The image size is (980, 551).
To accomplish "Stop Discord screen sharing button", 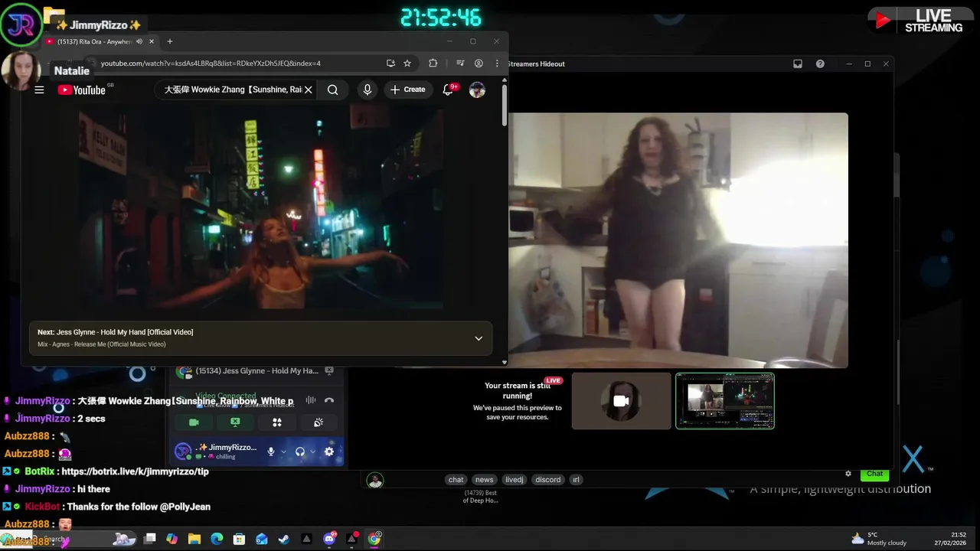I will 235,422.
